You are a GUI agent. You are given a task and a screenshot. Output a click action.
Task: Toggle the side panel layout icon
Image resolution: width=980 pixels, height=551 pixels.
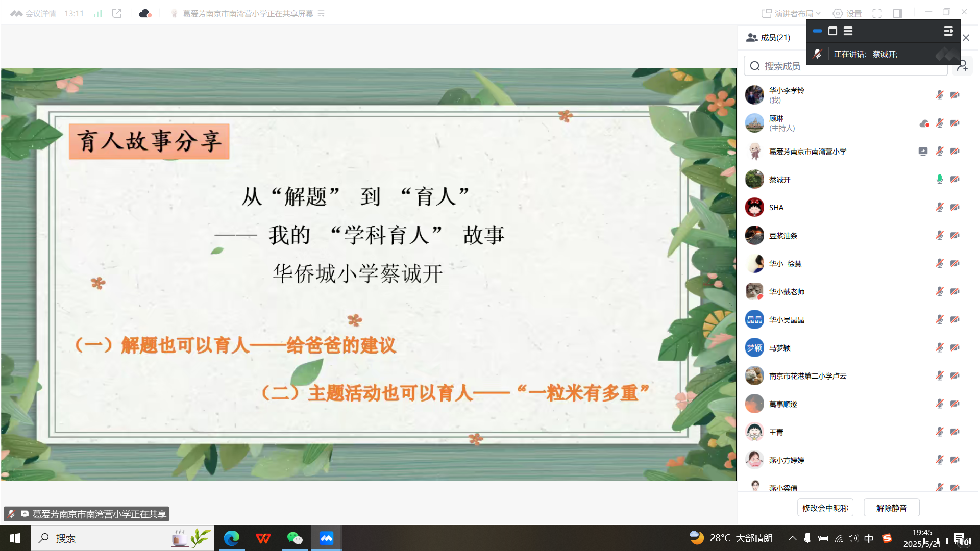pyautogui.click(x=897, y=14)
